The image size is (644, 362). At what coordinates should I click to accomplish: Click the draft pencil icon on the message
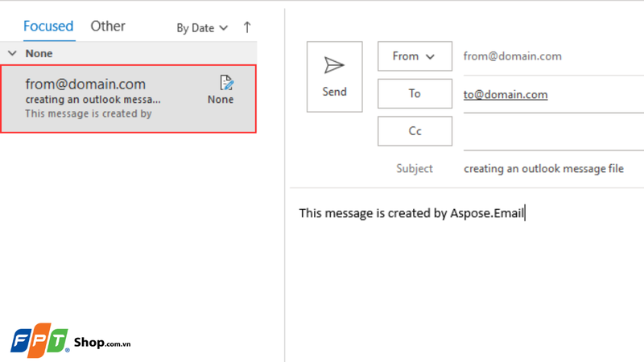click(x=226, y=83)
